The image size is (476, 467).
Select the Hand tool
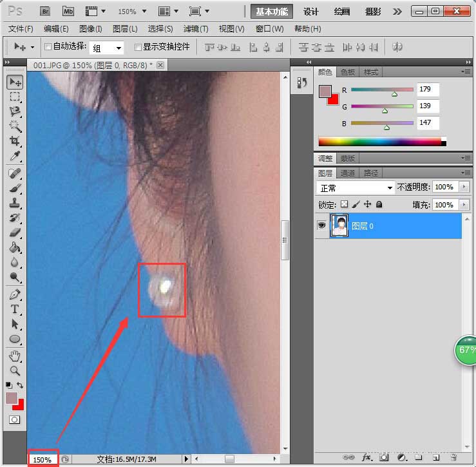coord(15,356)
